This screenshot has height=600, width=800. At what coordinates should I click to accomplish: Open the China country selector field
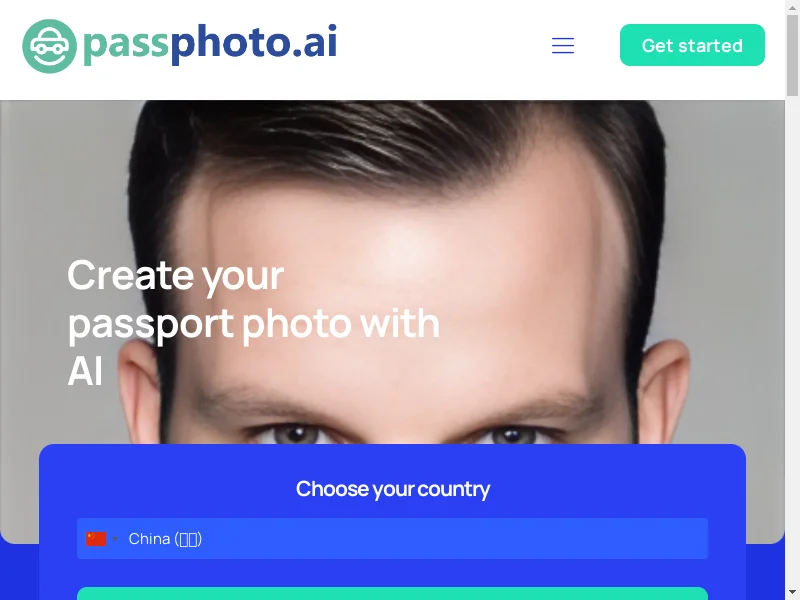pos(392,539)
